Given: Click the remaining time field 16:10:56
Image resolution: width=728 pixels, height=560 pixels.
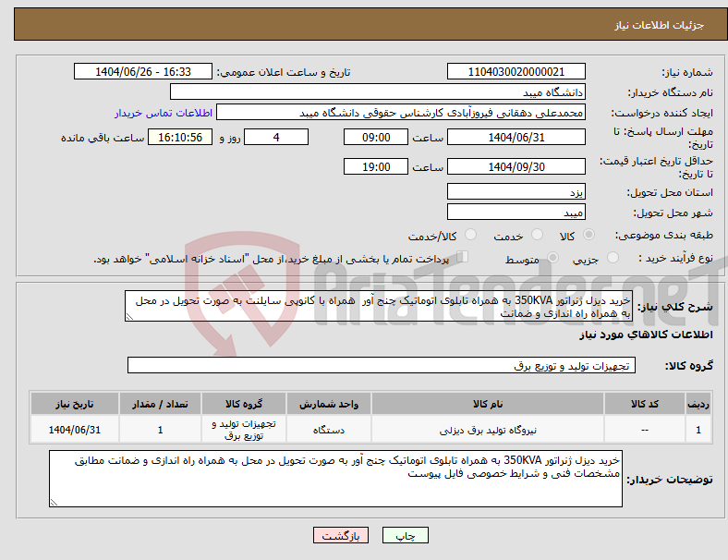Looking at the screenshot, I should tap(180, 137).
